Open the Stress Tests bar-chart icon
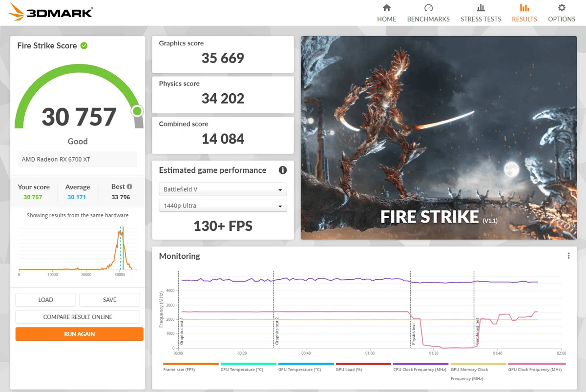The image size is (586, 392). (x=481, y=8)
